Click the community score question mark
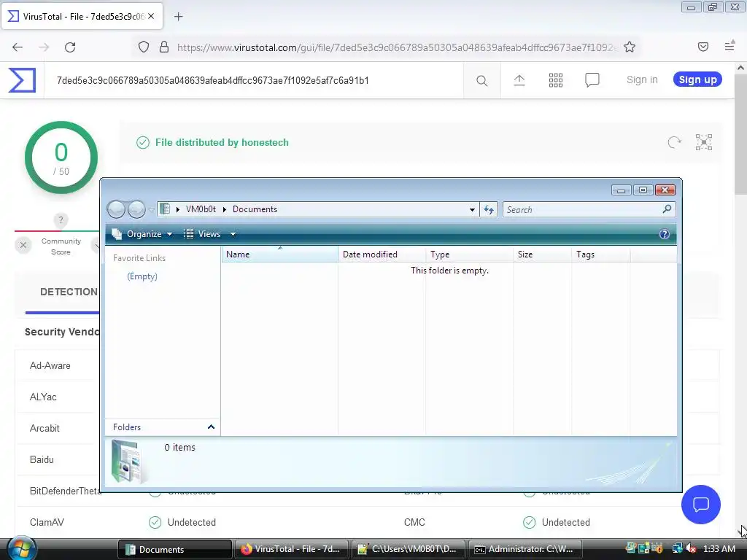The width and height of the screenshot is (747, 560). coord(61,220)
